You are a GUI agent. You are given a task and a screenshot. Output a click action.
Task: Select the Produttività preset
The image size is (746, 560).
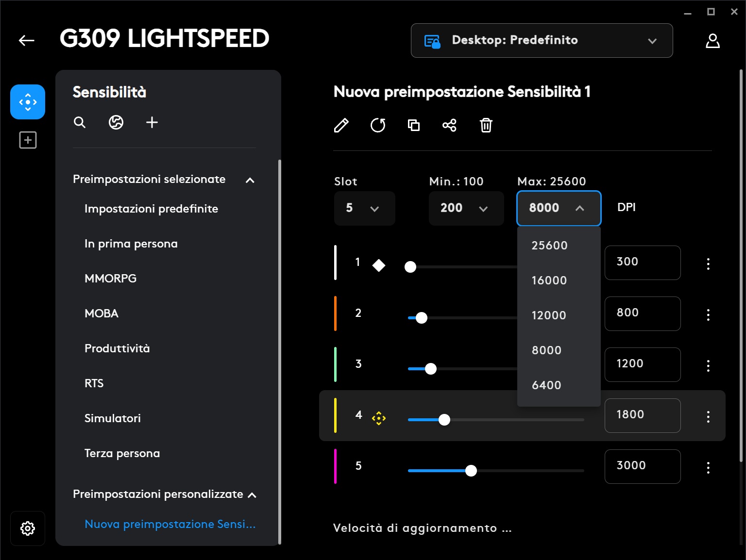pos(117,348)
